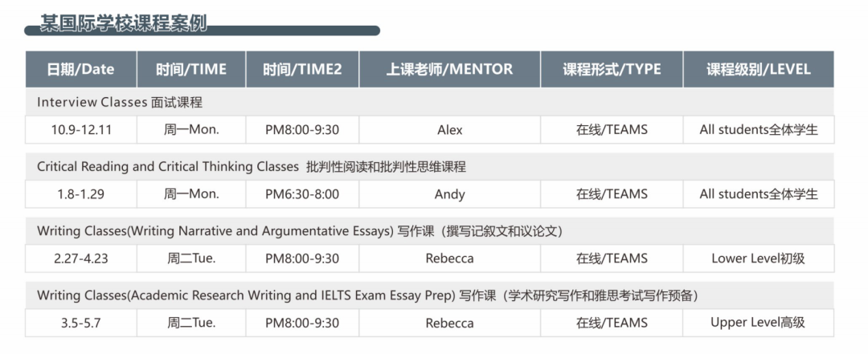Click the 某国际学校课程案例 title heading
Screen dimensions: 868x354
click(124, 24)
